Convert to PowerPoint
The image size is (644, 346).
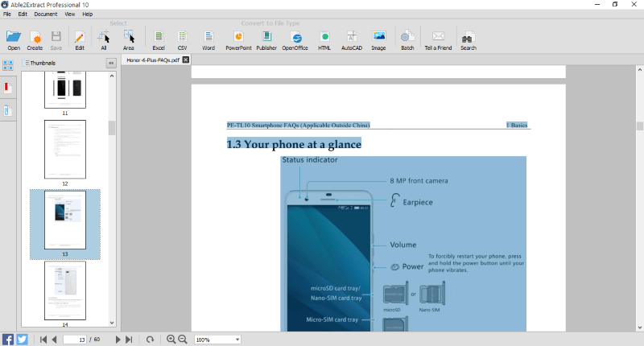tap(238, 40)
